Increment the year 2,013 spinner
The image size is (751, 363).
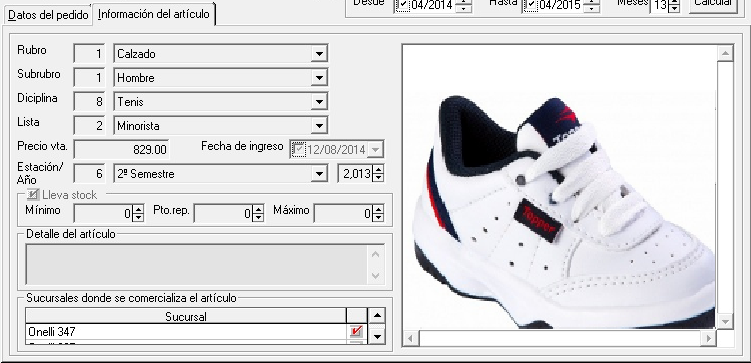tap(378, 169)
